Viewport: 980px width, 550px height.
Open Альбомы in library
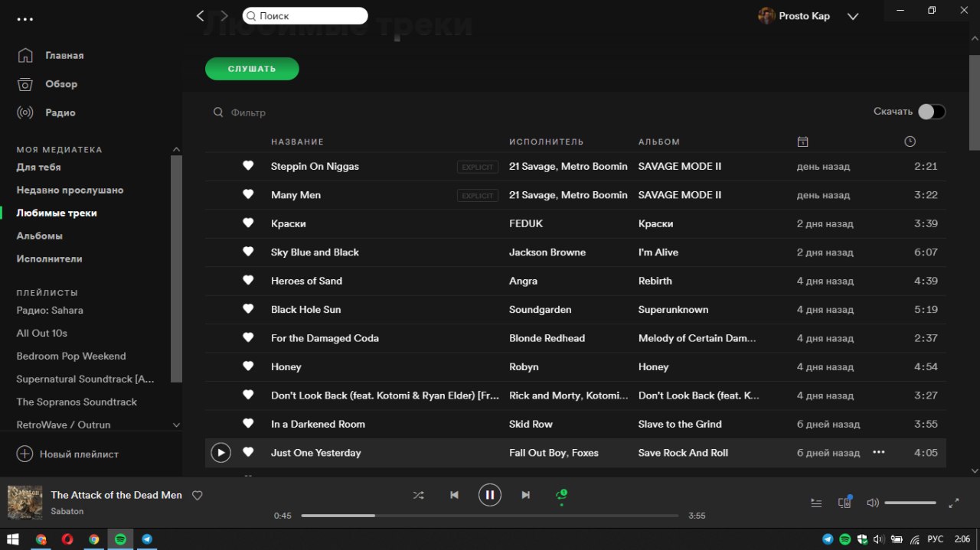coord(40,236)
